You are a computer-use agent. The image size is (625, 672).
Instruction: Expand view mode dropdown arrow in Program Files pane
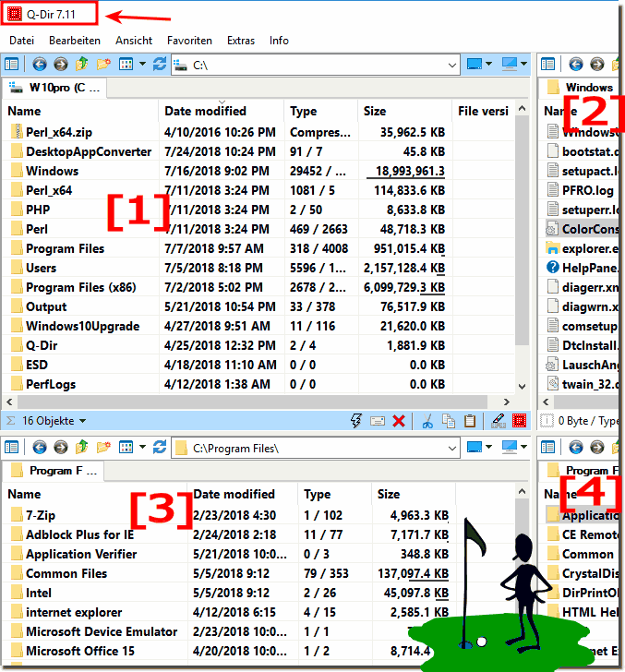point(142,448)
